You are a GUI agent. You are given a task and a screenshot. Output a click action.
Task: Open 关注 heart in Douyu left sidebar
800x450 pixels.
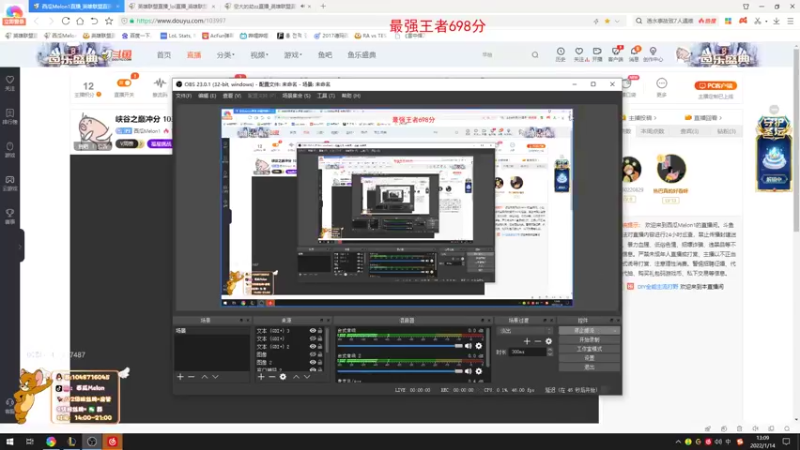[10, 83]
